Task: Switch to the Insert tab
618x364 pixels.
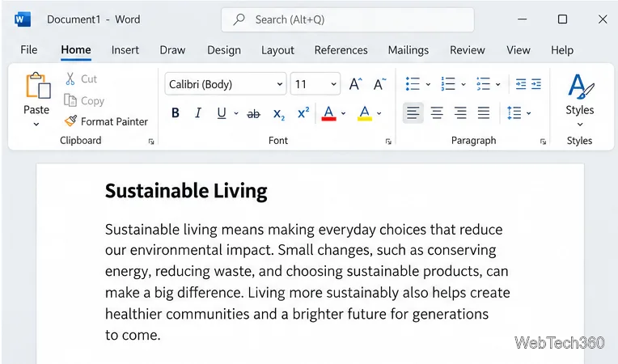Action: click(x=125, y=50)
